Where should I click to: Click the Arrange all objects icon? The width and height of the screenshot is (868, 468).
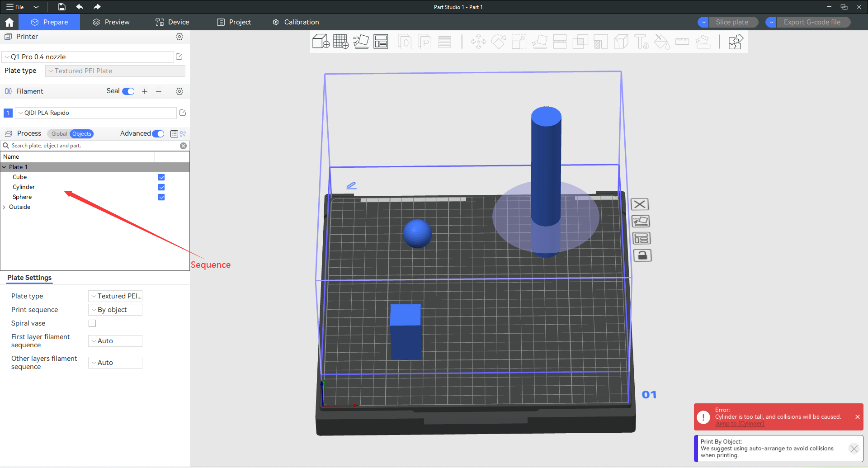[381, 42]
